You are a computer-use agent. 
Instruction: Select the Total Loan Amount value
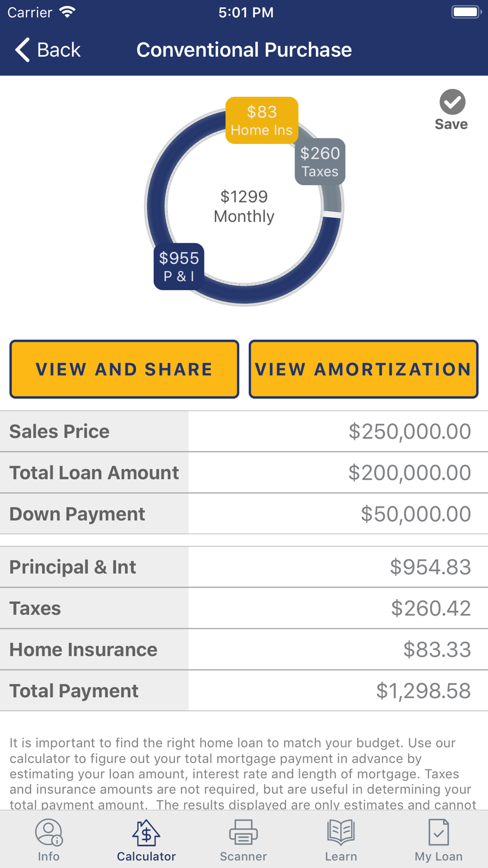coord(409,473)
